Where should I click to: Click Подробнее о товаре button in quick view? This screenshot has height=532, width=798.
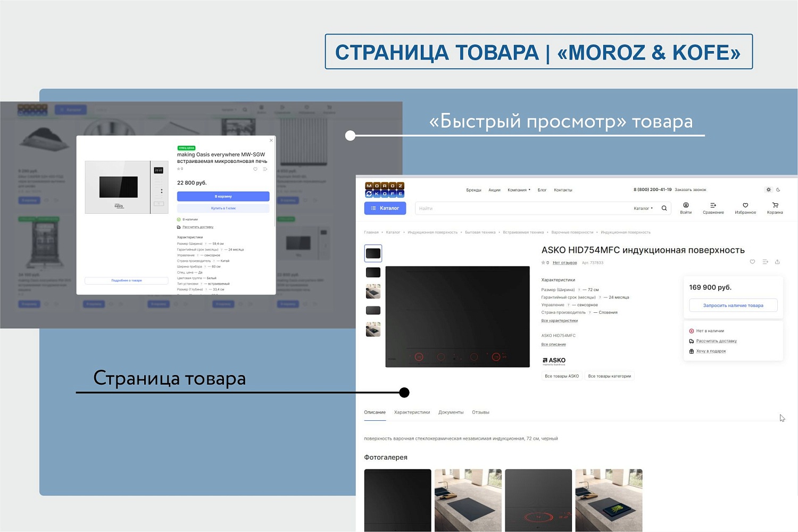[x=127, y=280]
